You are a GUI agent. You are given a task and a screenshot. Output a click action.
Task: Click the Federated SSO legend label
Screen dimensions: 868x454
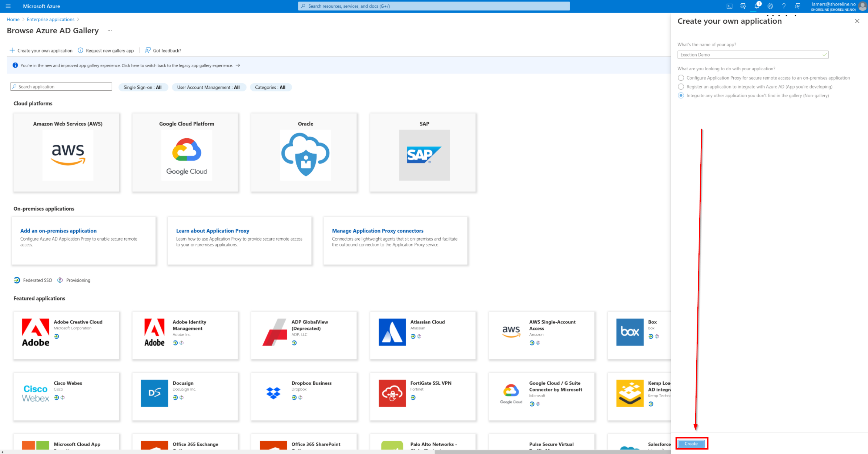(37, 280)
